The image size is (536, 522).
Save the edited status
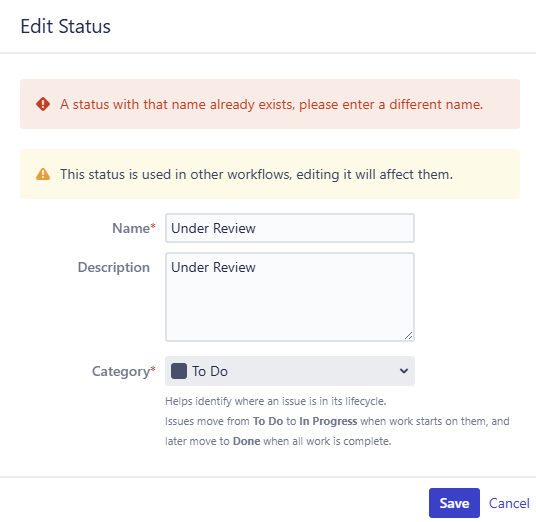(454, 503)
